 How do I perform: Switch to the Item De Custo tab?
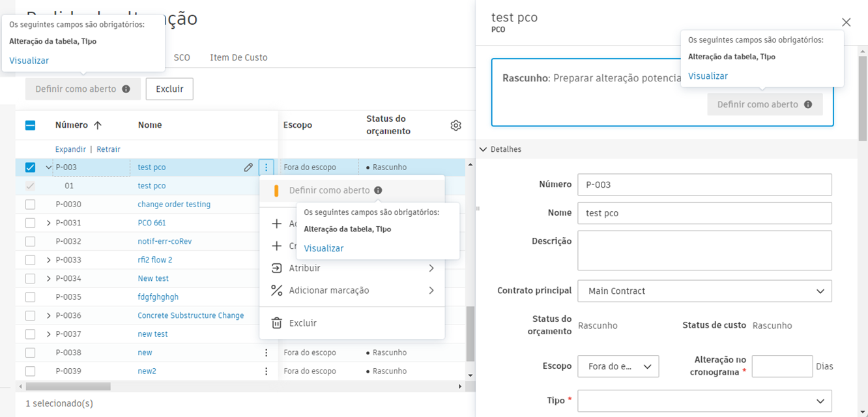point(239,57)
